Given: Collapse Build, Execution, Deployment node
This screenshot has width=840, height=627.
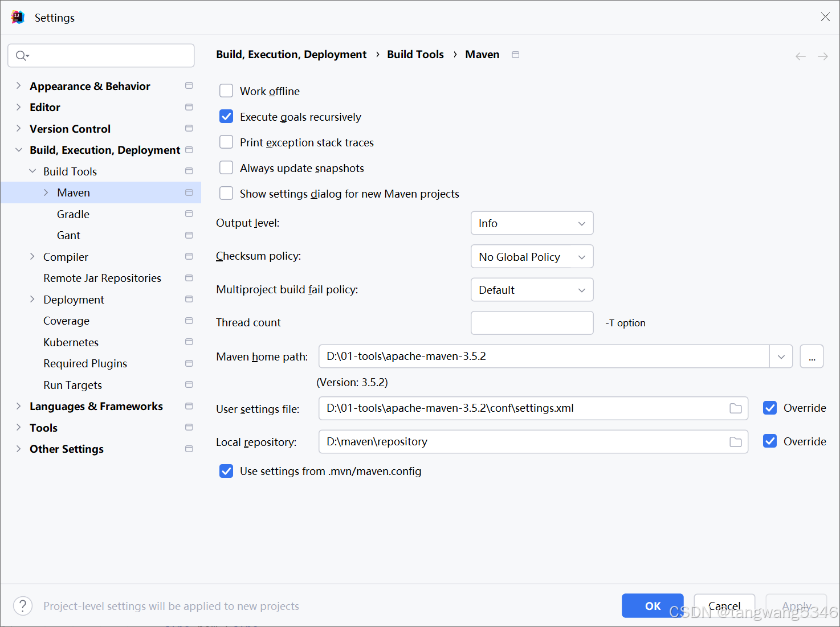Looking at the screenshot, I should click(x=18, y=150).
